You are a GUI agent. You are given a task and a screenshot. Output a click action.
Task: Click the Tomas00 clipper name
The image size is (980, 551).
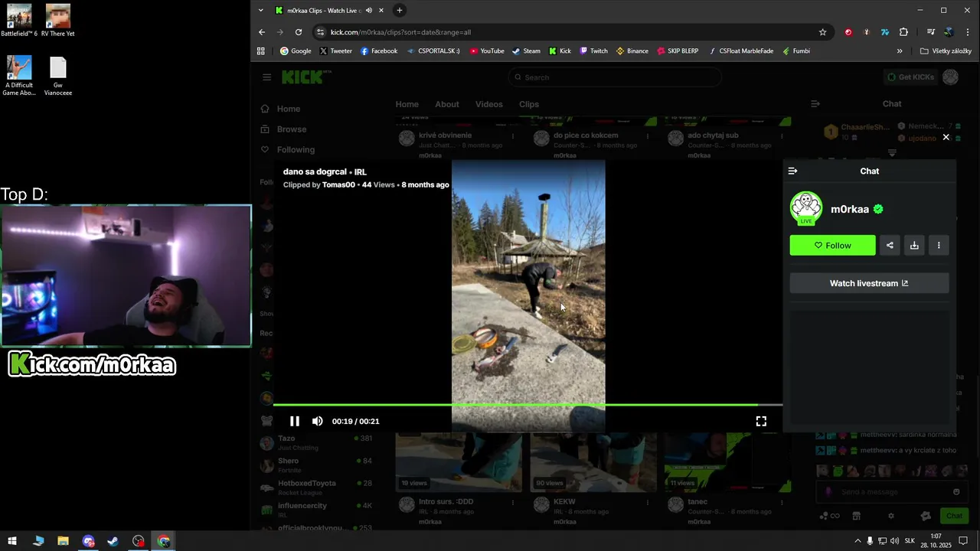[x=338, y=184]
